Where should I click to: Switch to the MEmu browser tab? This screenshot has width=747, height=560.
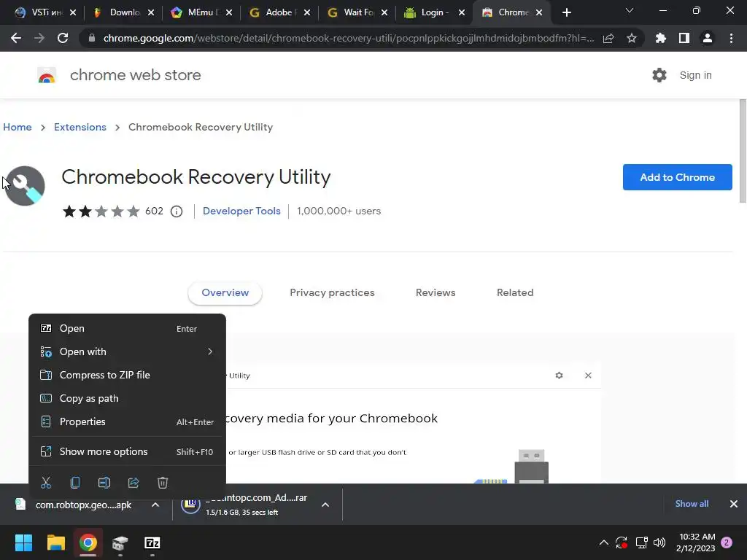click(201, 12)
